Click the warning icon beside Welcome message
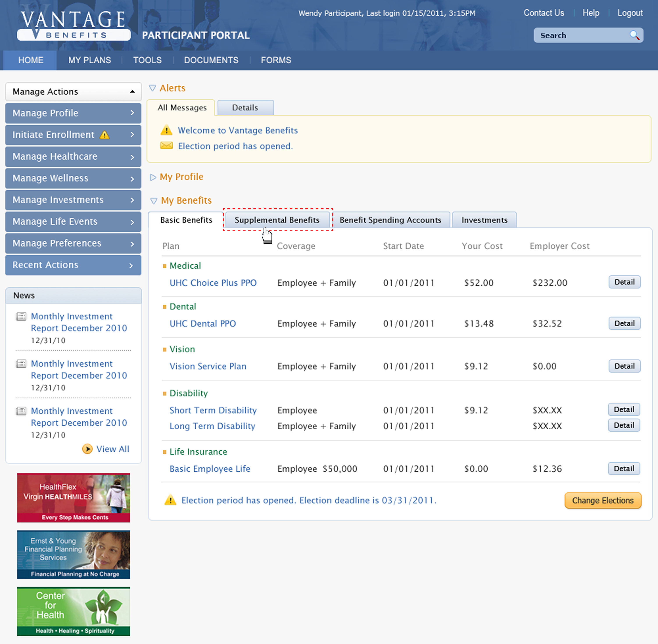This screenshot has width=658, height=644. coord(166,130)
